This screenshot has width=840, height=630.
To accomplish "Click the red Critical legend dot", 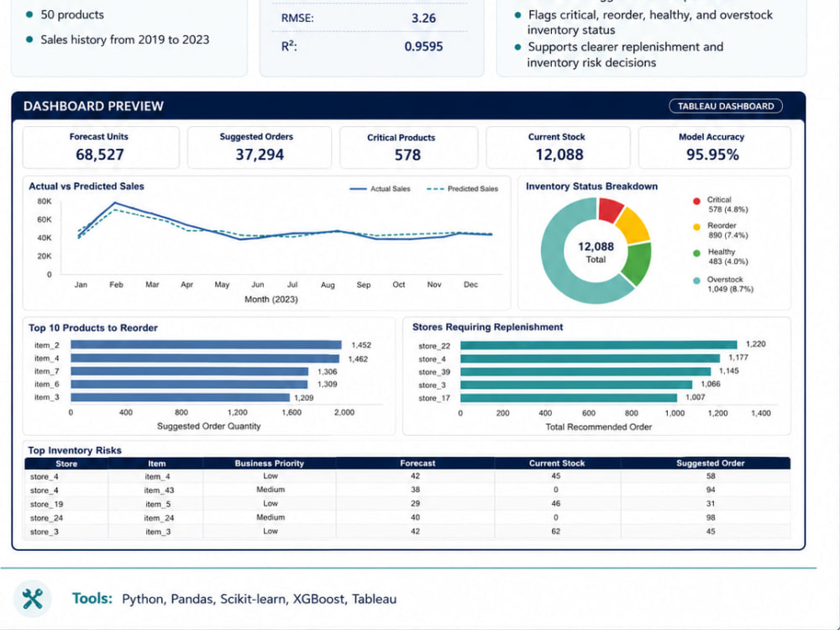I will (696, 201).
